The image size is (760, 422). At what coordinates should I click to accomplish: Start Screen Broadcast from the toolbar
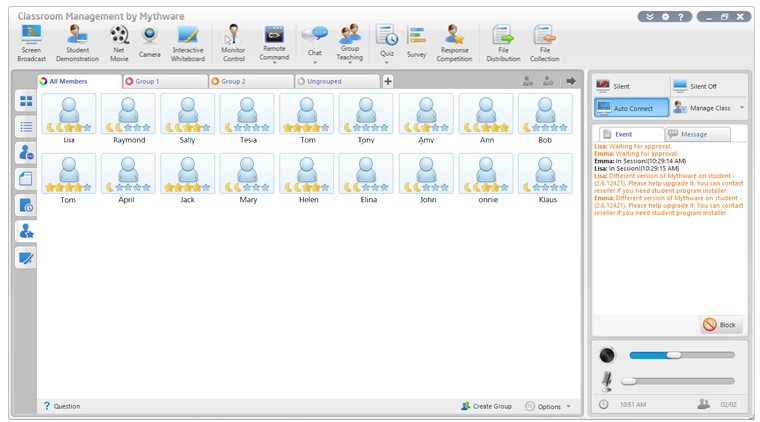32,43
